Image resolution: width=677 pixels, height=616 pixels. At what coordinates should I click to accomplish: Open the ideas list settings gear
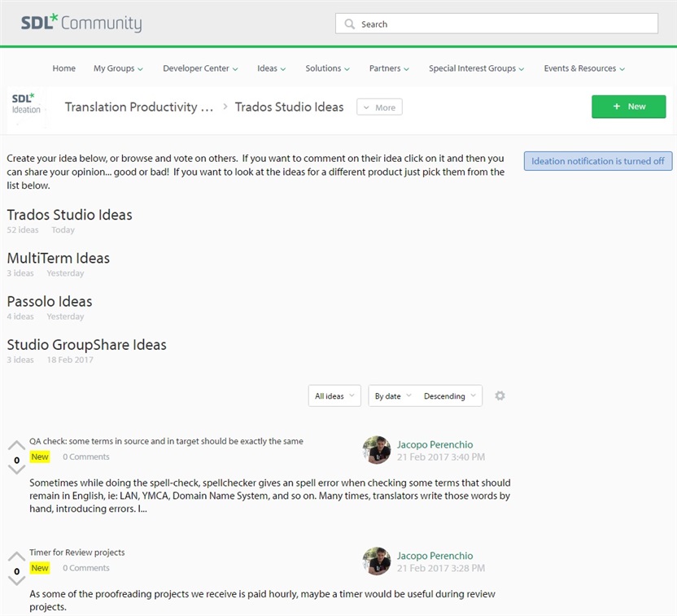(x=500, y=395)
